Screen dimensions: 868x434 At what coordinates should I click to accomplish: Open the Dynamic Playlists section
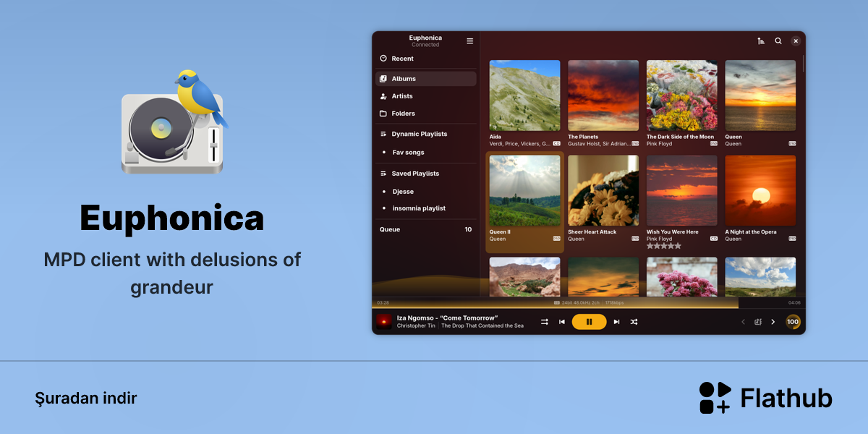426,134
